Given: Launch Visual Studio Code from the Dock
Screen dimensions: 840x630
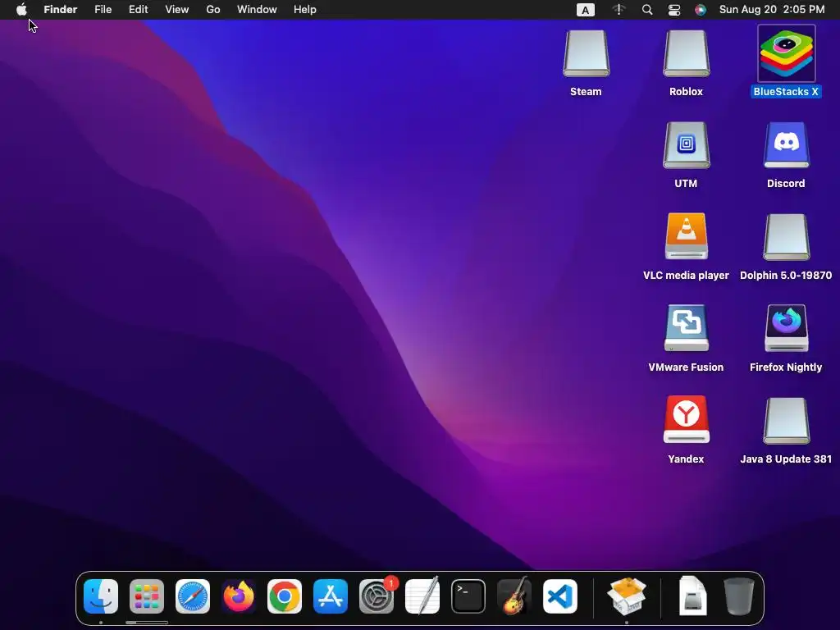Looking at the screenshot, I should [560, 596].
